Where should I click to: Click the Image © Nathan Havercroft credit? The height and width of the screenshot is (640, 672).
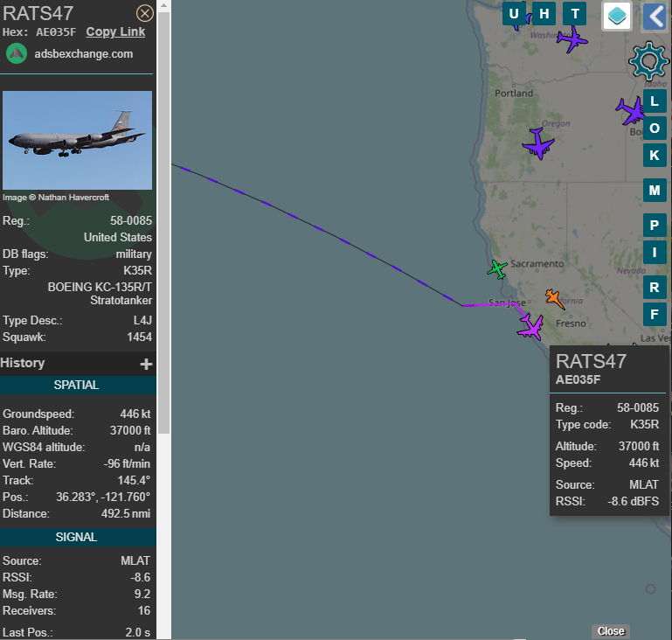point(56,198)
